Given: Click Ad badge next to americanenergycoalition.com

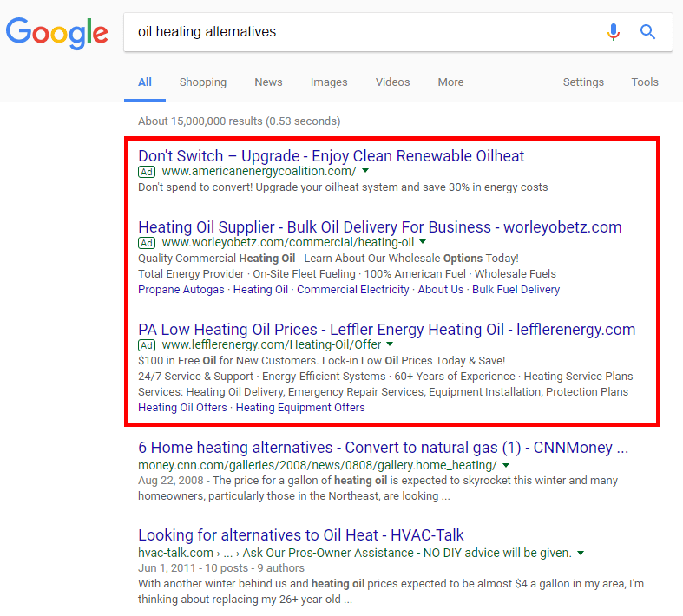Looking at the screenshot, I should (147, 172).
